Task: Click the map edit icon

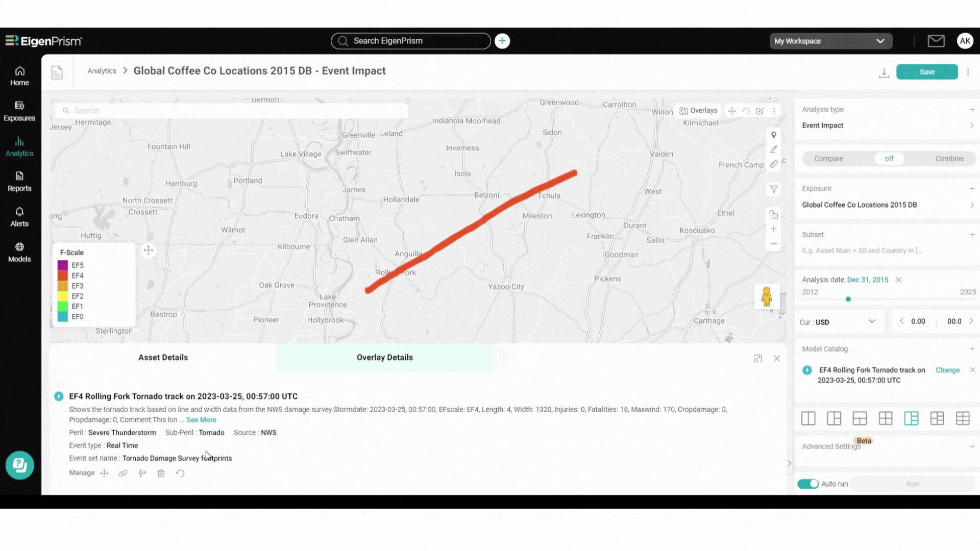Action: 760,111
